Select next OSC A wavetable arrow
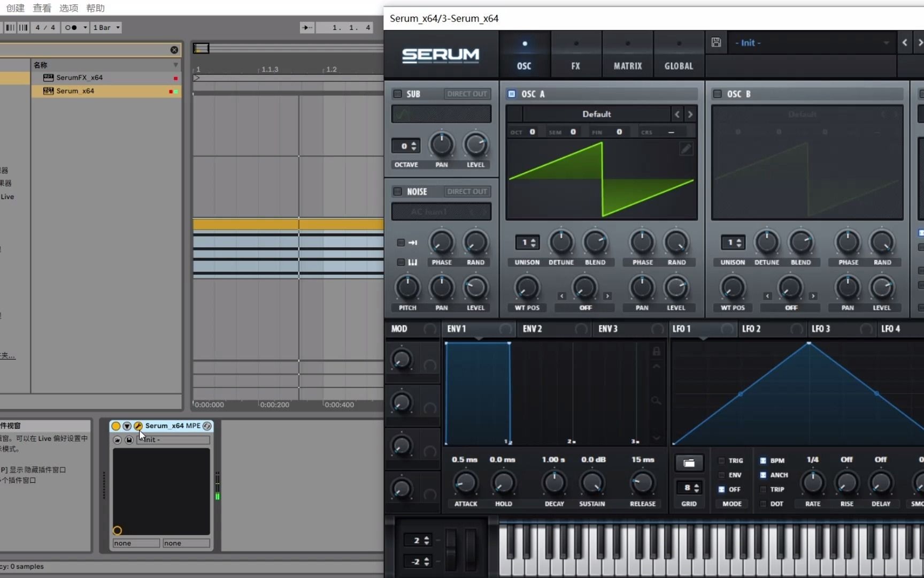924x578 pixels. pos(690,114)
